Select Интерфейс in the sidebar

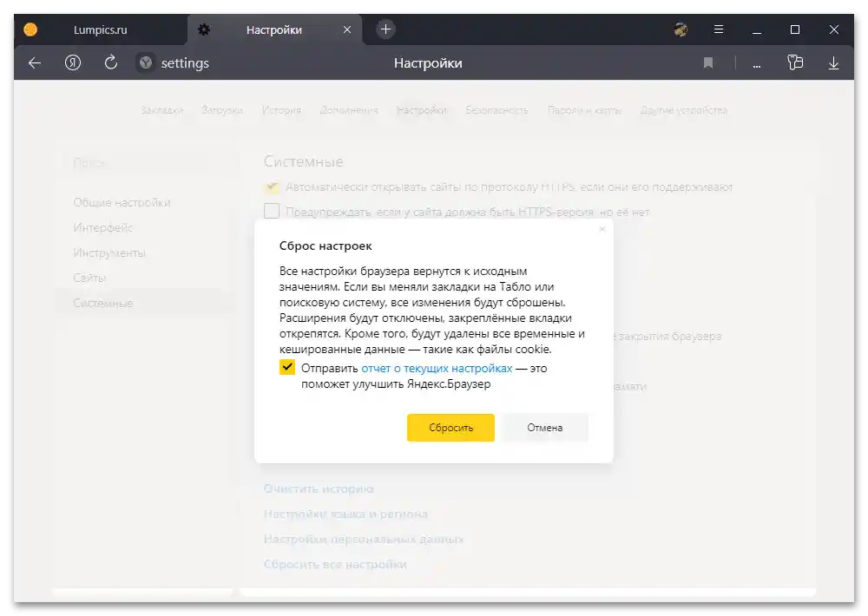(102, 227)
